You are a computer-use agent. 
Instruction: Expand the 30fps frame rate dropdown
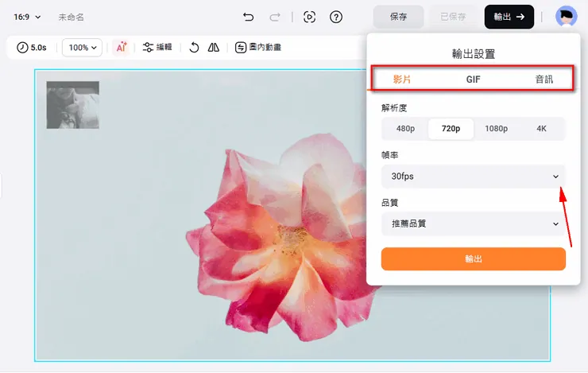coord(473,177)
